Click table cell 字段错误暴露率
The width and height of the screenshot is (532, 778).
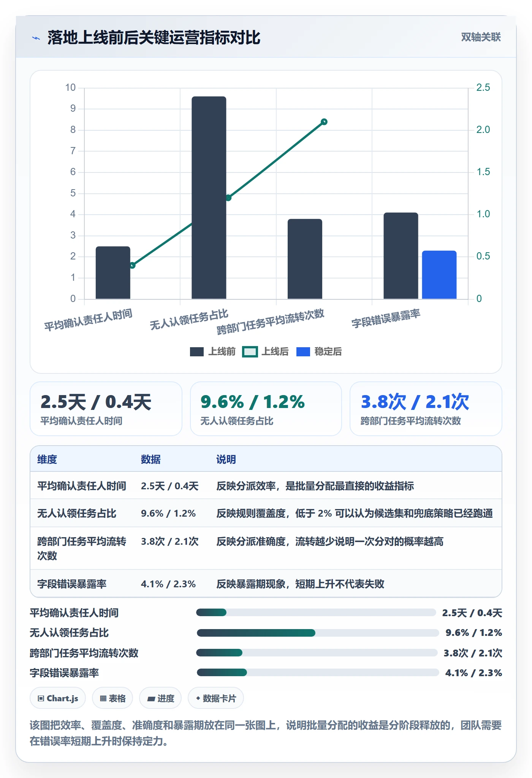[x=72, y=584]
